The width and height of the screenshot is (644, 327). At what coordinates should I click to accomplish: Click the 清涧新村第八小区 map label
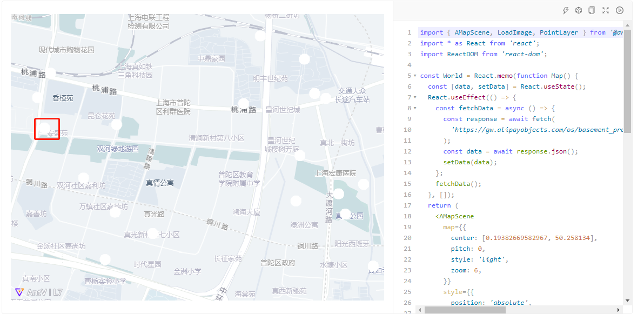click(217, 138)
